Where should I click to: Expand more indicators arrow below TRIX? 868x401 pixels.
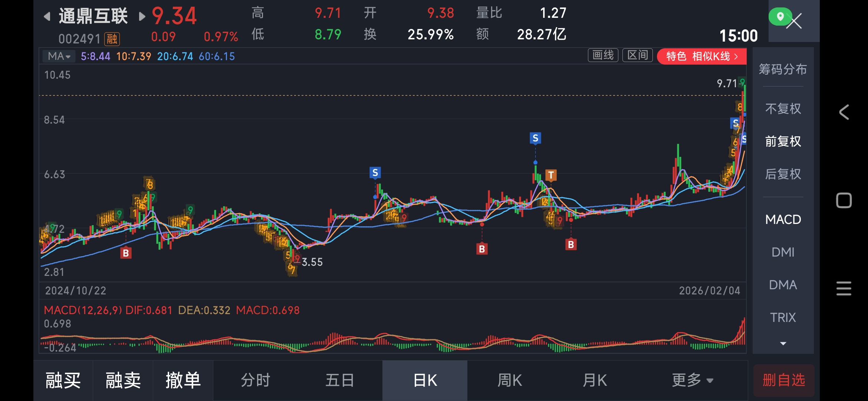[x=783, y=343]
